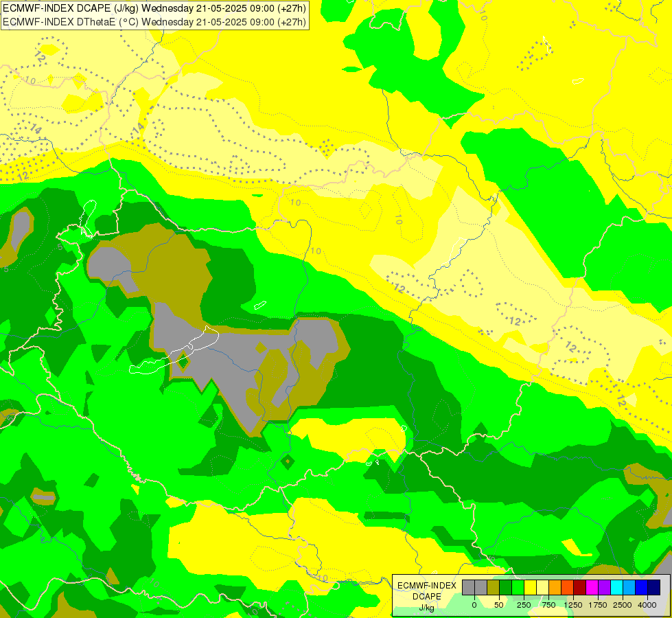
Task: Select the dark green legend swatch
Action: 506,587
